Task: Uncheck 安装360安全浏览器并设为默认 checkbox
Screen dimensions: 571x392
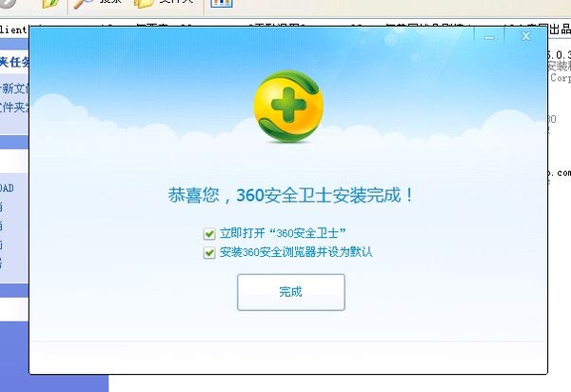Action: (x=209, y=252)
